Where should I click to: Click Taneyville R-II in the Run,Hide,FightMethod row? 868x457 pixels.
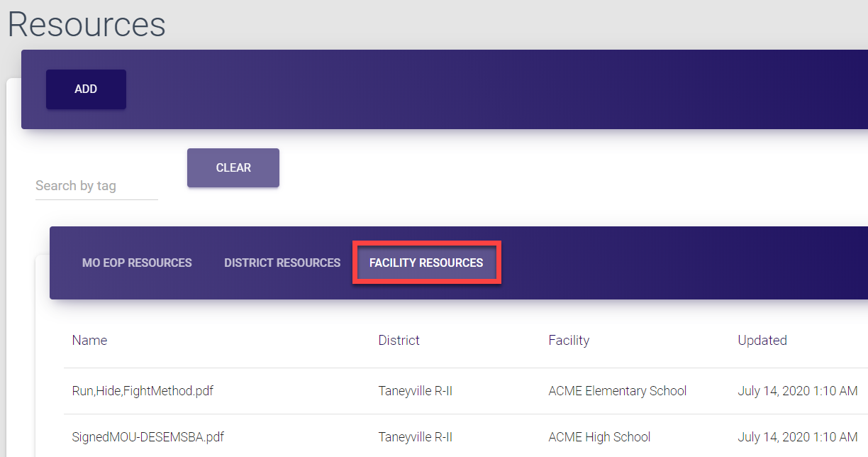click(415, 391)
